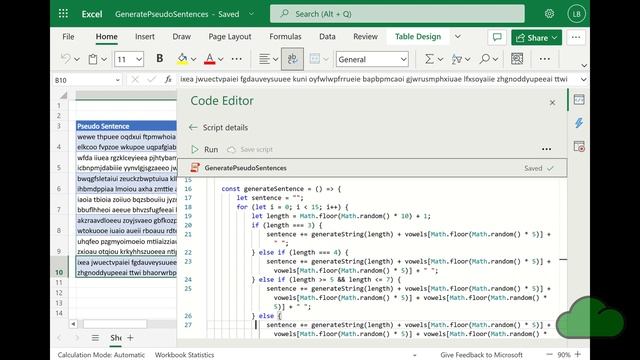Expand the paste options dropdown arrow
This screenshot has width=640, height=360.
[104, 60]
